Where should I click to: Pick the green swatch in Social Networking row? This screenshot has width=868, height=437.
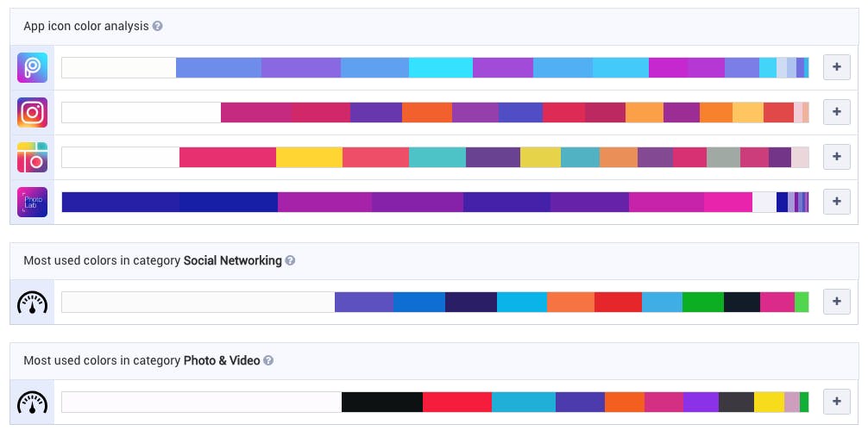(702, 303)
